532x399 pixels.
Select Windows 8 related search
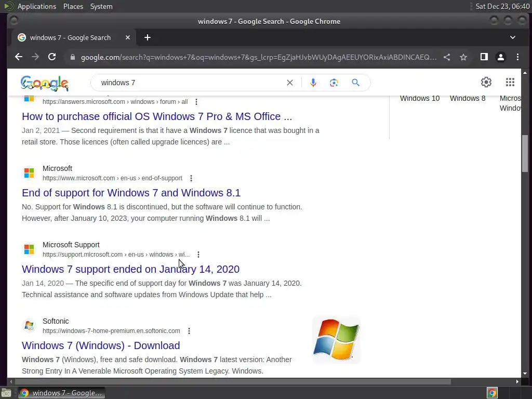468,98
